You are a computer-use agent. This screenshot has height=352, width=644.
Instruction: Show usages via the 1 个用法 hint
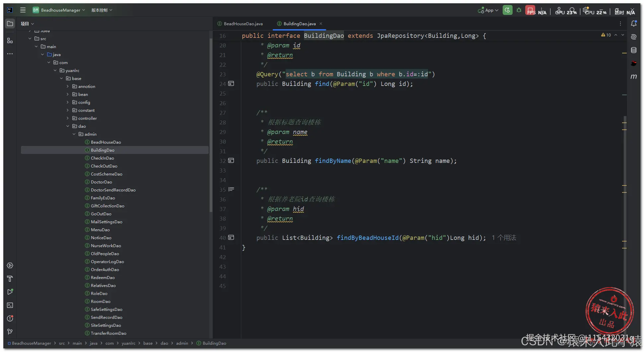pyautogui.click(x=504, y=238)
